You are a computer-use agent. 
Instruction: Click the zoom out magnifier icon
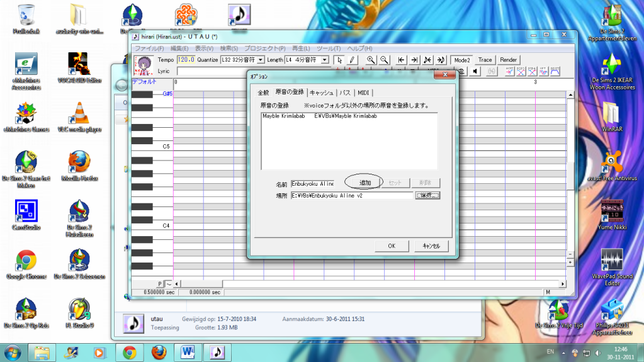[384, 60]
